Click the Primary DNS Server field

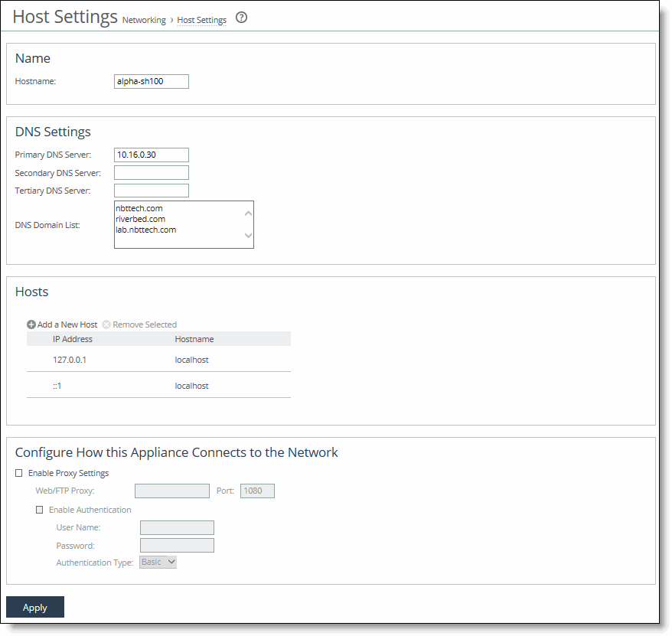[151, 155]
